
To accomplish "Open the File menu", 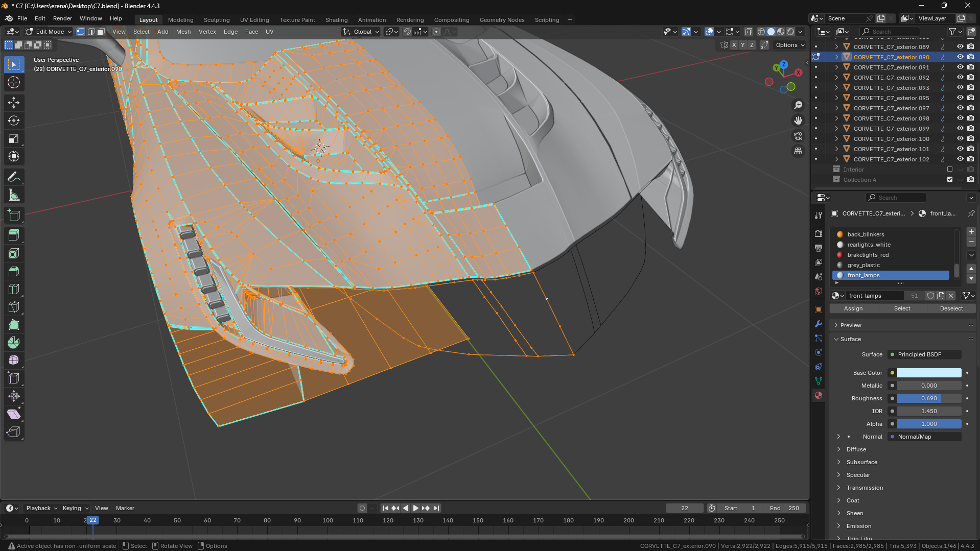I will click(22, 18).
